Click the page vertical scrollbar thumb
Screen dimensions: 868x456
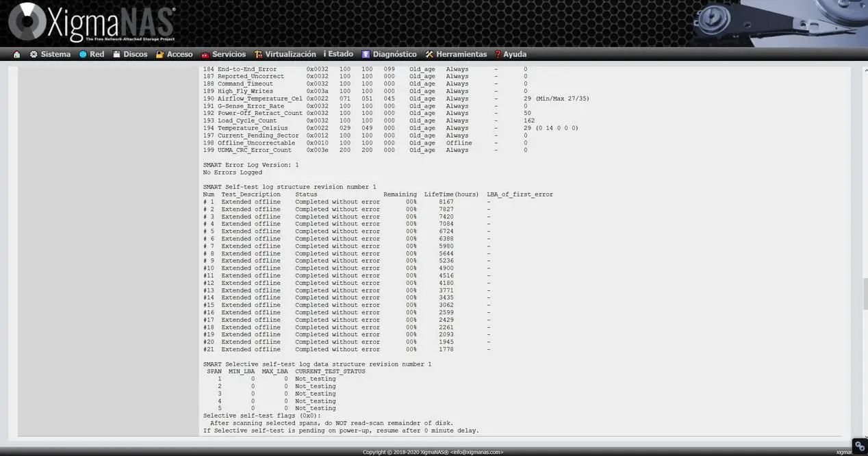[x=864, y=294]
